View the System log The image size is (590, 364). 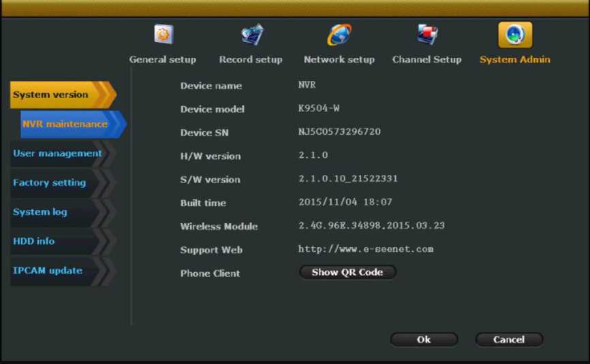(40, 212)
